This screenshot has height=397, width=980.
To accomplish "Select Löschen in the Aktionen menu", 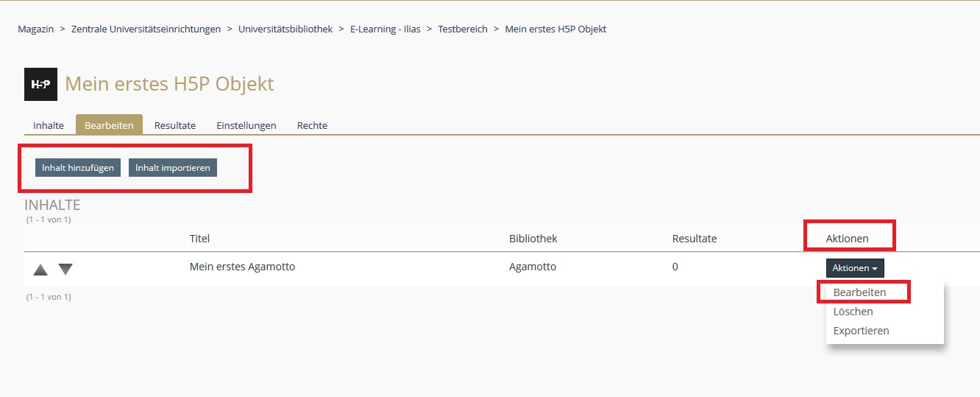I will point(853,312).
